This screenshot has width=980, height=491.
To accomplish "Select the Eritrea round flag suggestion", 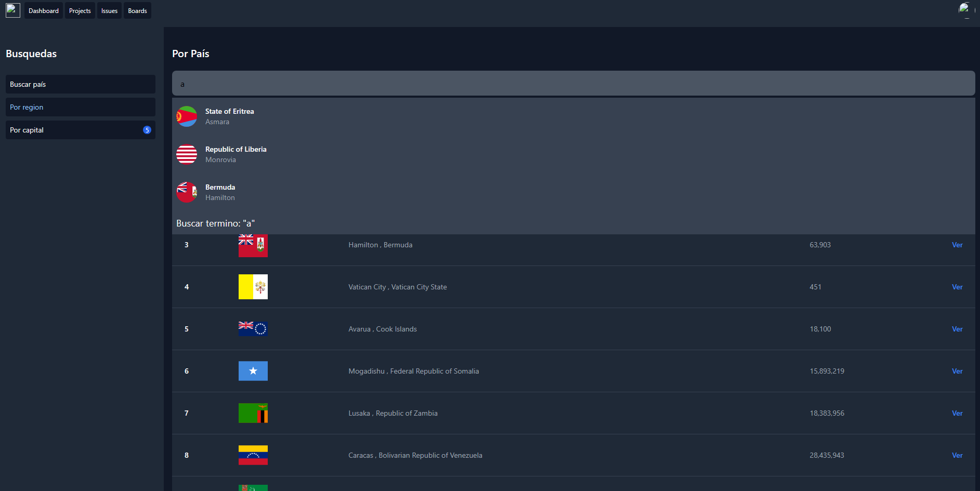I will [187, 116].
